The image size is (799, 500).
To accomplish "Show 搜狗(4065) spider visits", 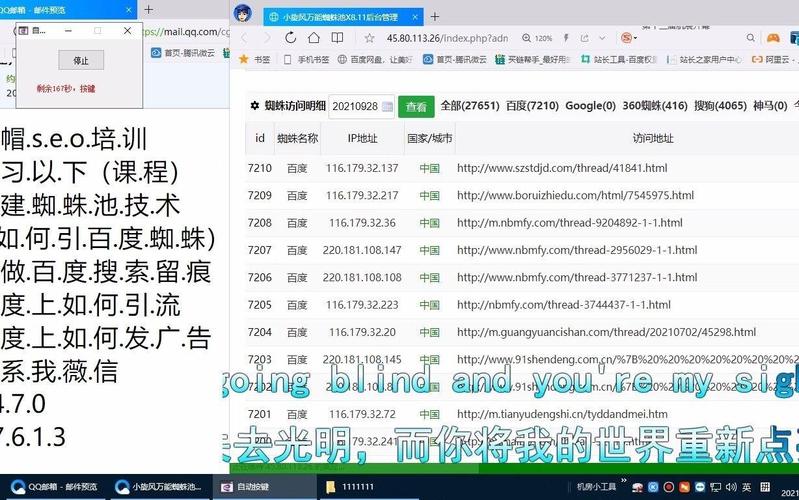I will point(718,105).
